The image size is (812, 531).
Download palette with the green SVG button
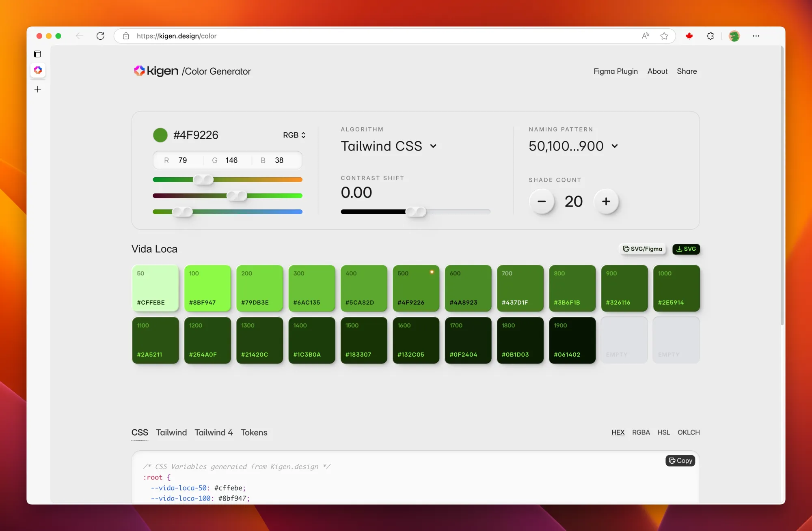(x=686, y=249)
